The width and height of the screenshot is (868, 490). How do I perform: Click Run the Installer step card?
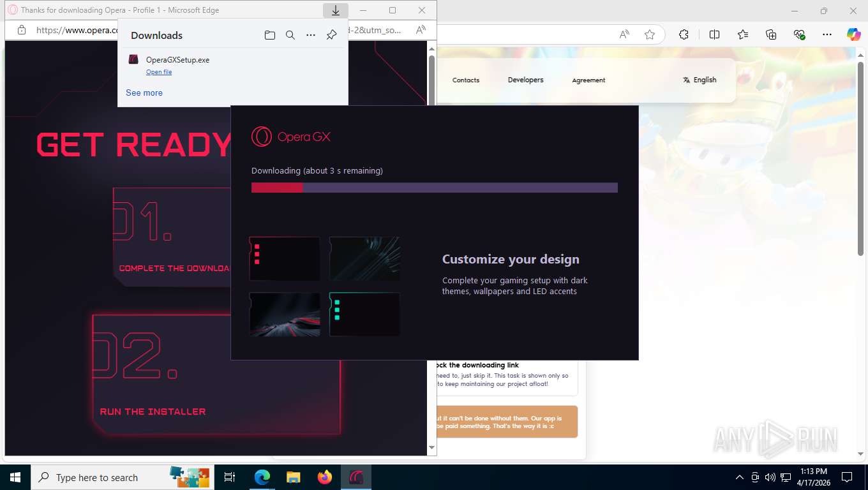pos(216,375)
